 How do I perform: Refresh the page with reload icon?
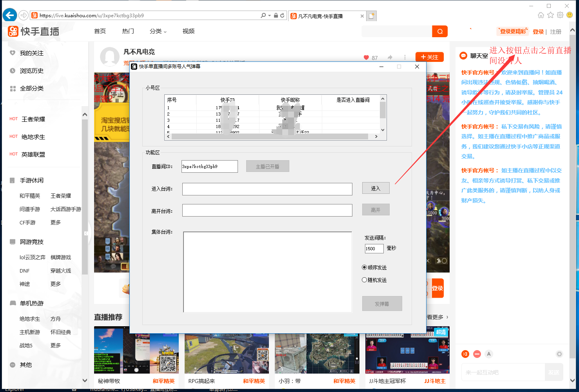pos(282,15)
